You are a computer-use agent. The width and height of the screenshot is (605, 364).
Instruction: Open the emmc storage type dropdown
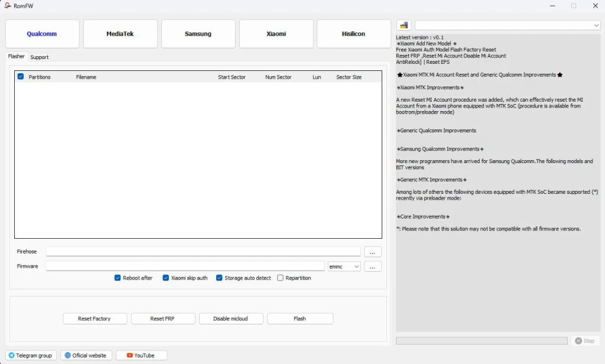click(344, 266)
